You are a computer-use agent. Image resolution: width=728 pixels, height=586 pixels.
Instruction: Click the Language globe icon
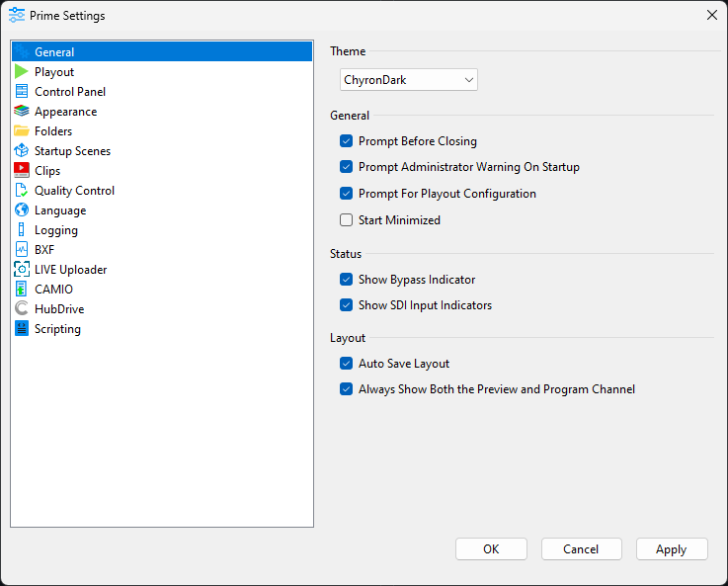(x=22, y=210)
